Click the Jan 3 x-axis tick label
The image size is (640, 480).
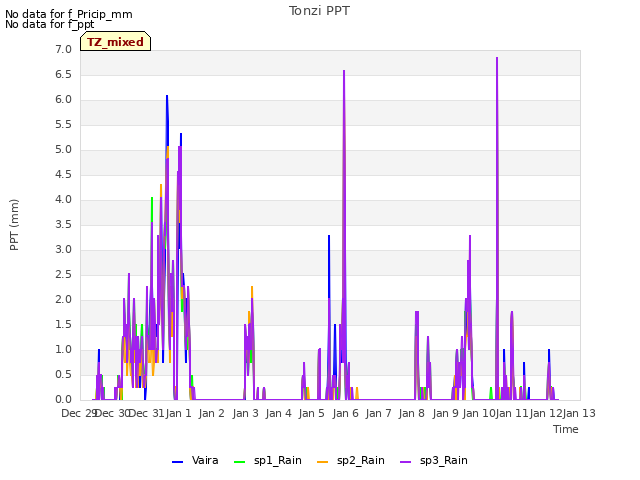click(245, 413)
